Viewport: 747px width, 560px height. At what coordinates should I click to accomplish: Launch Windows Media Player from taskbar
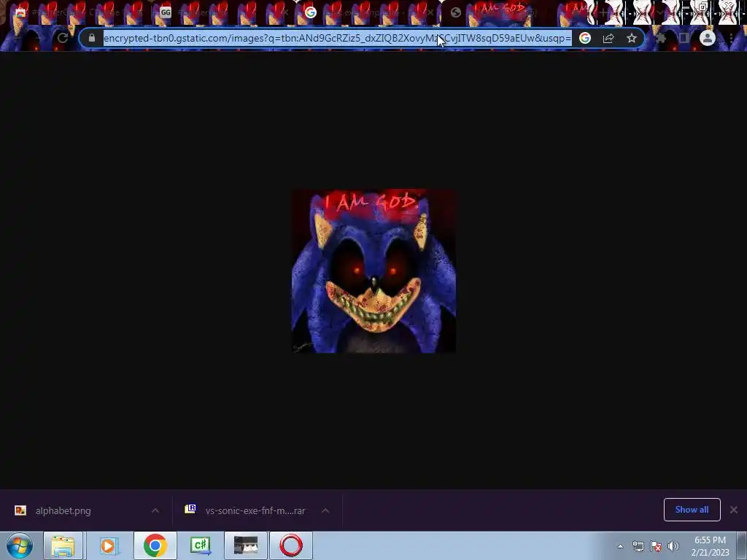(x=109, y=545)
